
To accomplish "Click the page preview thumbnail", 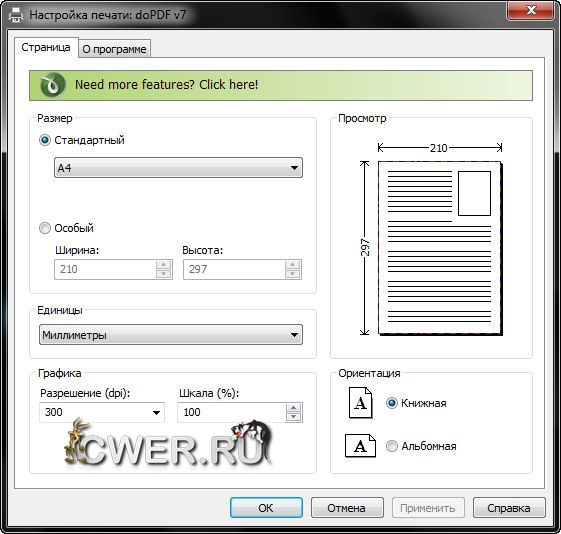I will pos(440,248).
